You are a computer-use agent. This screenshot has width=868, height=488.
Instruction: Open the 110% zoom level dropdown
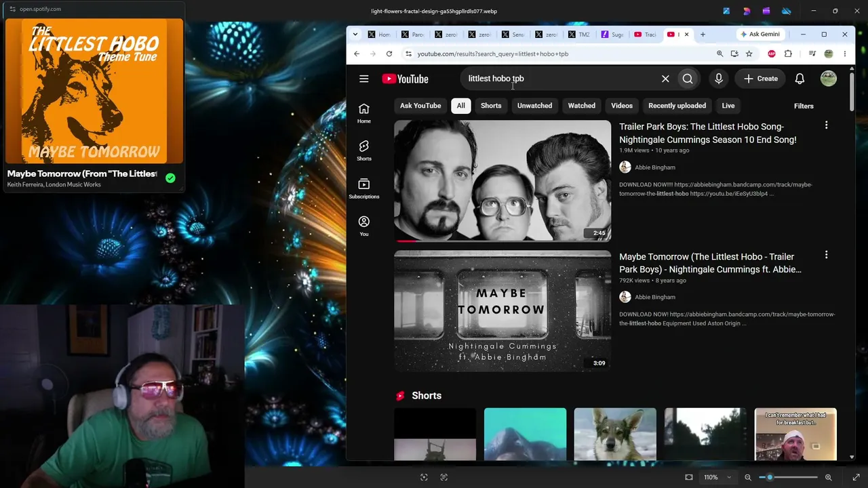tap(718, 477)
